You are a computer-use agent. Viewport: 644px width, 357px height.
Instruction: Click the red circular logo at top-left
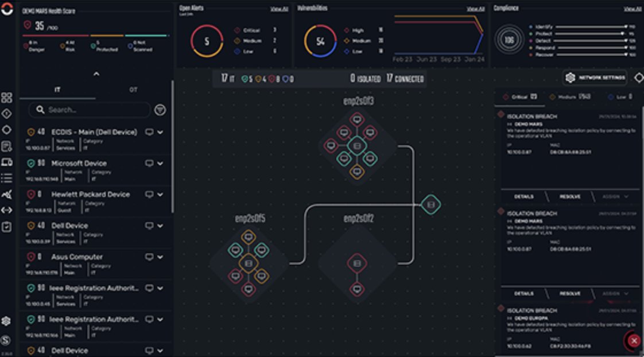click(7, 8)
